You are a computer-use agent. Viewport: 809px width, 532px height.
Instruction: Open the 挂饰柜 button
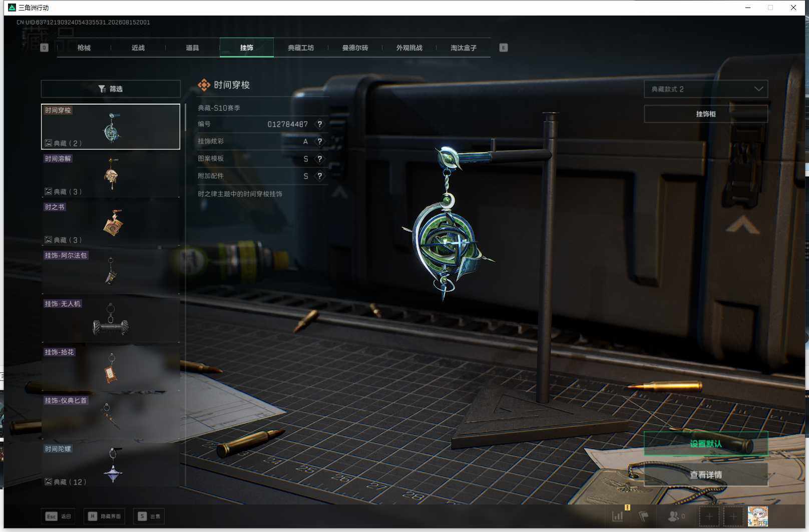pyautogui.click(x=705, y=114)
